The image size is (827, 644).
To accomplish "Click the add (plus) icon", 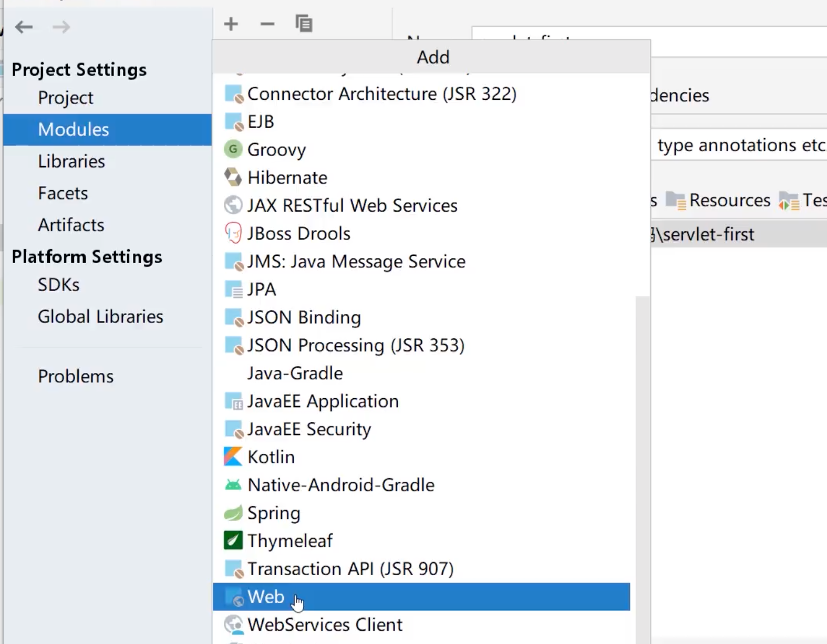I will (x=231, y=24).
